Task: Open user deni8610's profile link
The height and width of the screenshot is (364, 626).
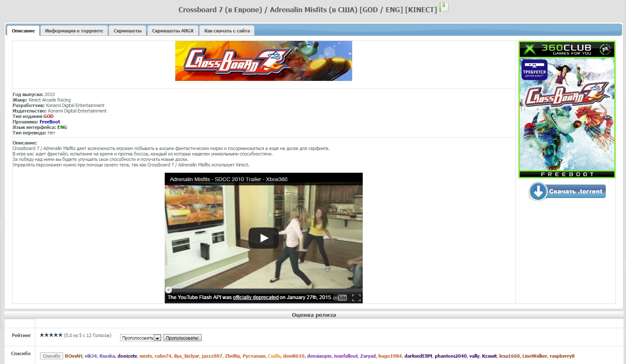Action: [x=294, y=356]
